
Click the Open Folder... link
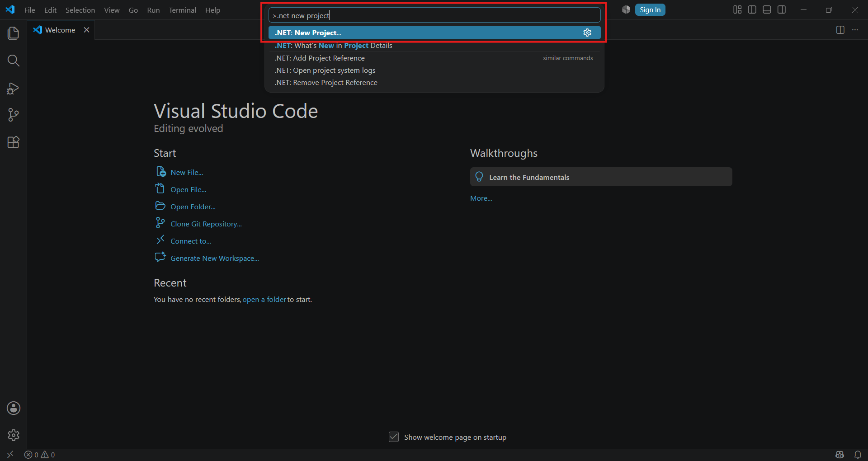(x=193, y=207)
